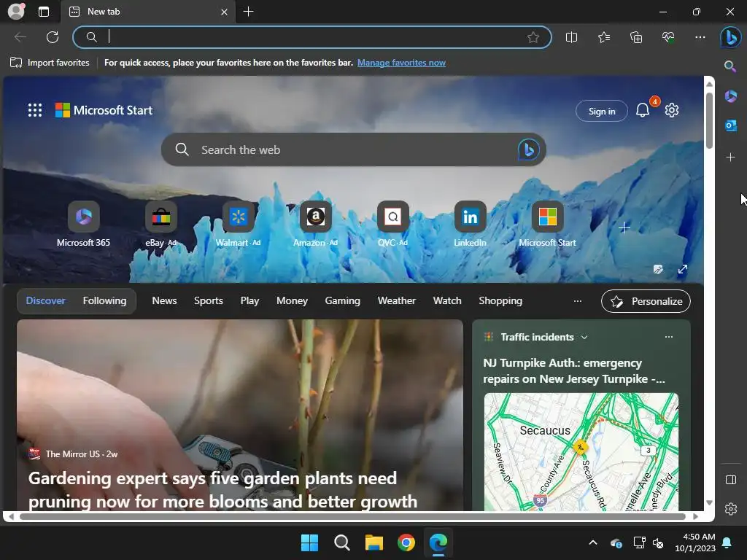Click the Sign in button

602,111
